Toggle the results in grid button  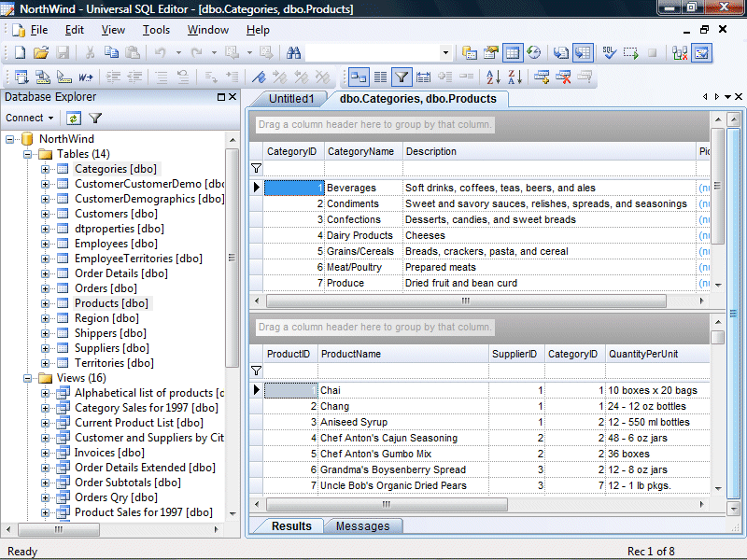pyautogui.click(x=513, y=52)
